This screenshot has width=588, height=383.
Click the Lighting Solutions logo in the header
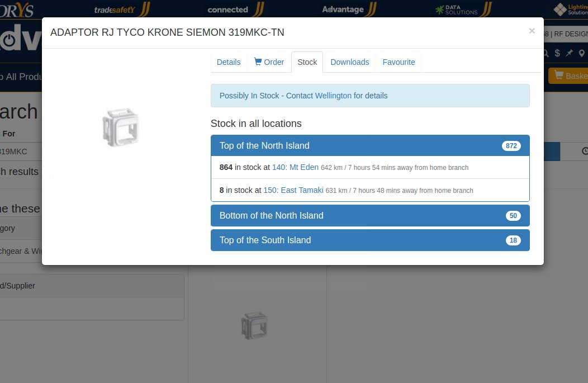[571, 10]
